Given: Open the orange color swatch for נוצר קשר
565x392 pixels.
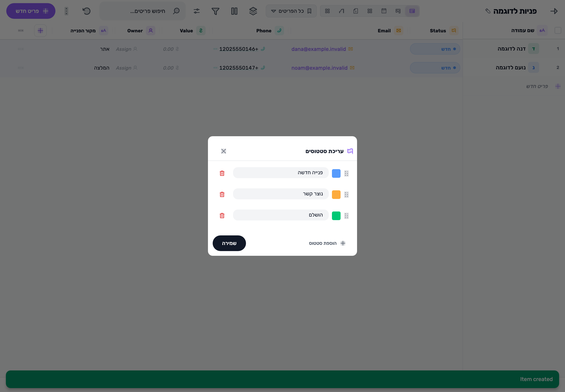Looking at the screenshot, I should [336, 194].
